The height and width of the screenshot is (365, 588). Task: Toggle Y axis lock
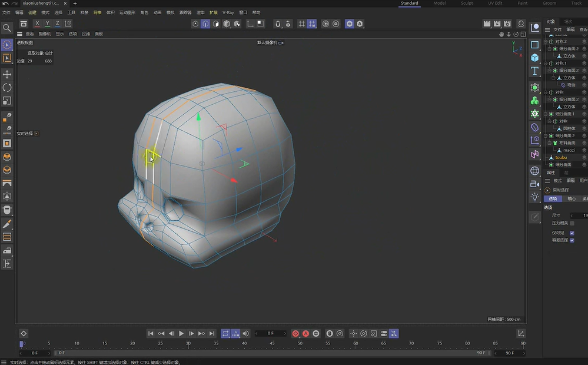47,24
